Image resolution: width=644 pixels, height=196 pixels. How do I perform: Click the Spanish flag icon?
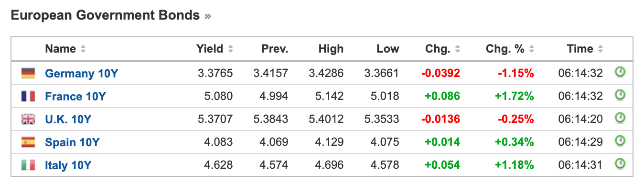[28, 142]
